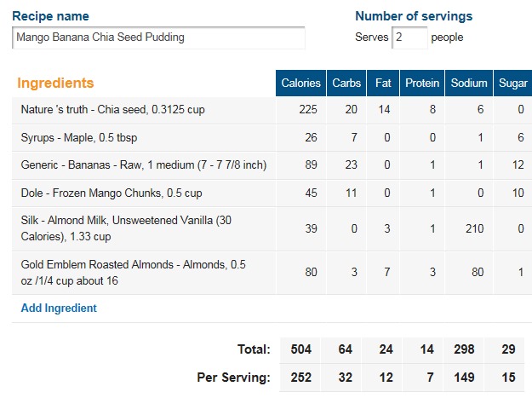Screen dimensions: 532x398
Task: Select the Gold Emblem Roasted Almonds ingredient
Action: pyautogui.click(x=133, y=273)
